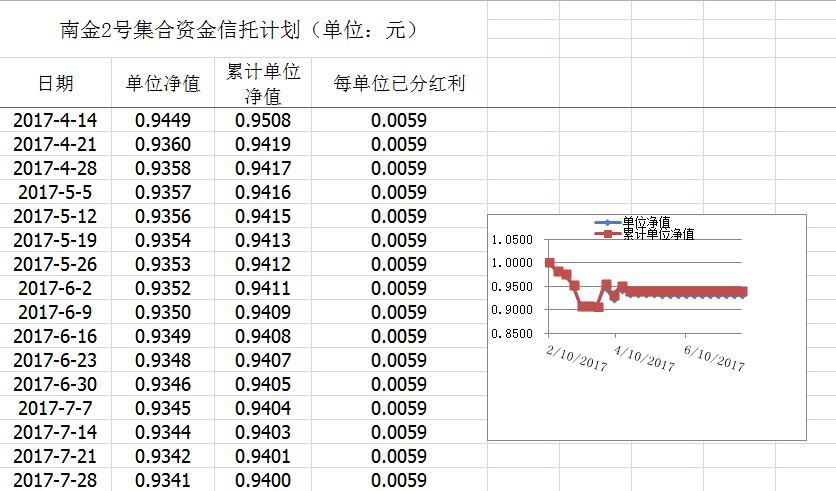
Task: Click the 0.8500 axis label on the chart
Action: tap(512, 334)
